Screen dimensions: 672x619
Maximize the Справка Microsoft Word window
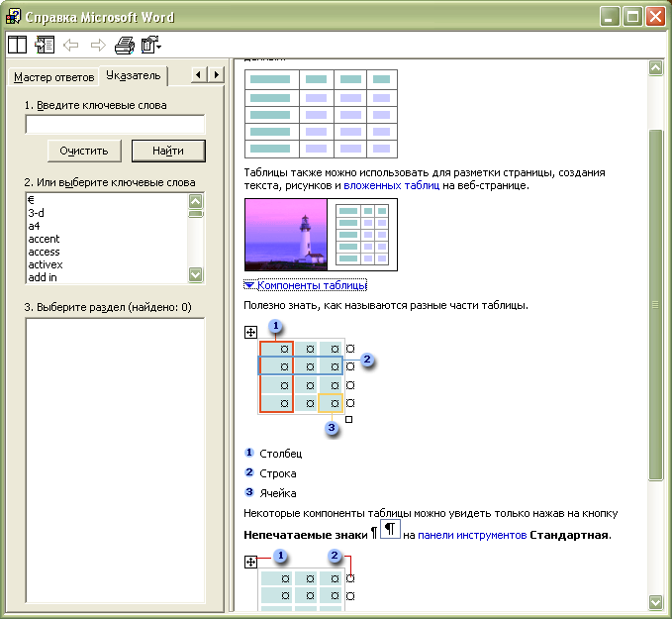pyautogui.click(x=632, y=17)
